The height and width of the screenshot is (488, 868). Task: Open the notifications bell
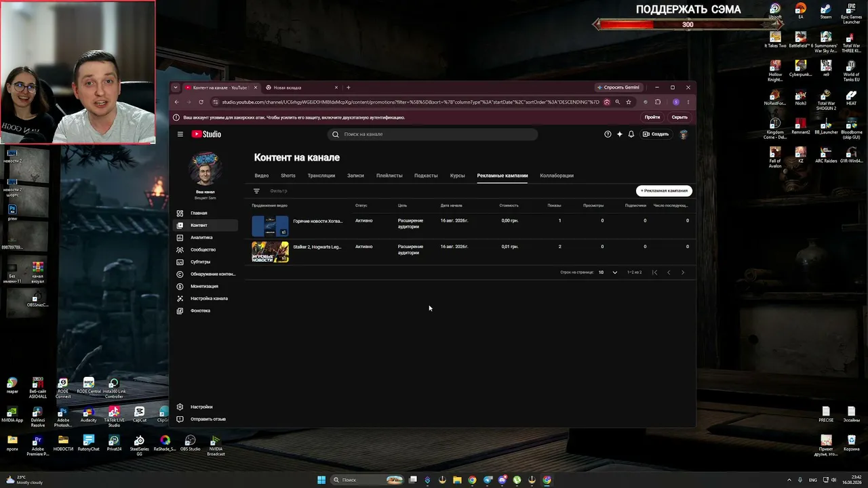(x=631, y=134)
